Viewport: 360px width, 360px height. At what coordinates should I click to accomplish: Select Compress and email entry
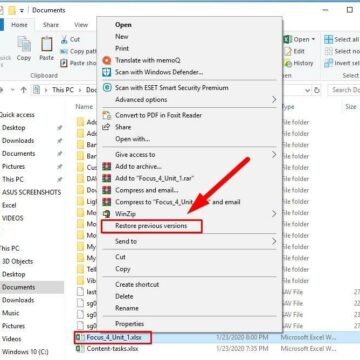coord(147,190)
